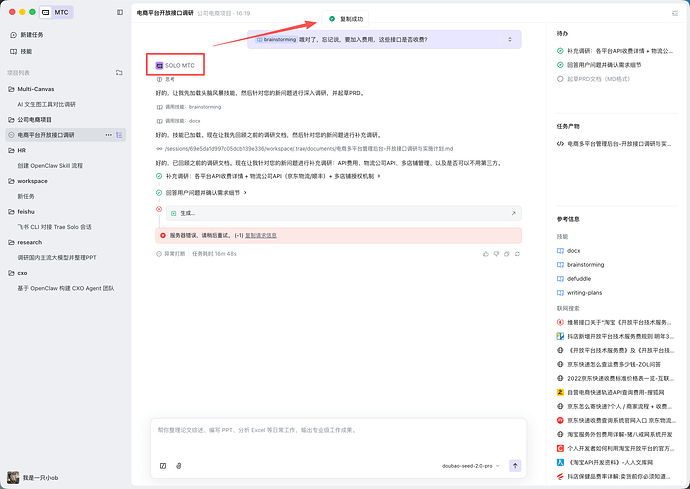Viewport: 690px width, 489px height.
Task: Open the docx skill reference
Action: 569,251
